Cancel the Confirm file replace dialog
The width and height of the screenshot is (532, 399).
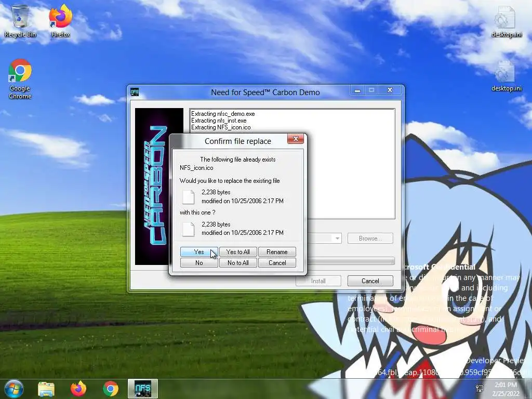coord(277,262)
